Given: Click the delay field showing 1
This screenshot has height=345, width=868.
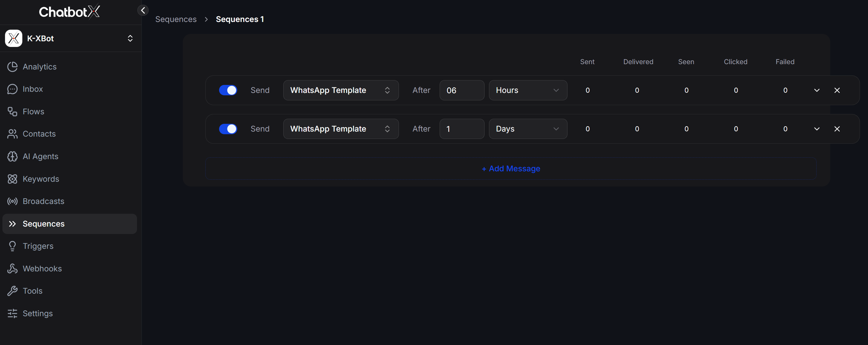Looking at the screenshot, I should (462, 129).
